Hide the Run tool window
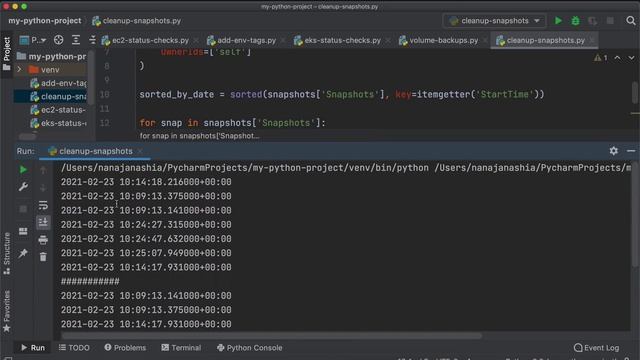This screenshot has height=360, width=640. click(631, 151)
